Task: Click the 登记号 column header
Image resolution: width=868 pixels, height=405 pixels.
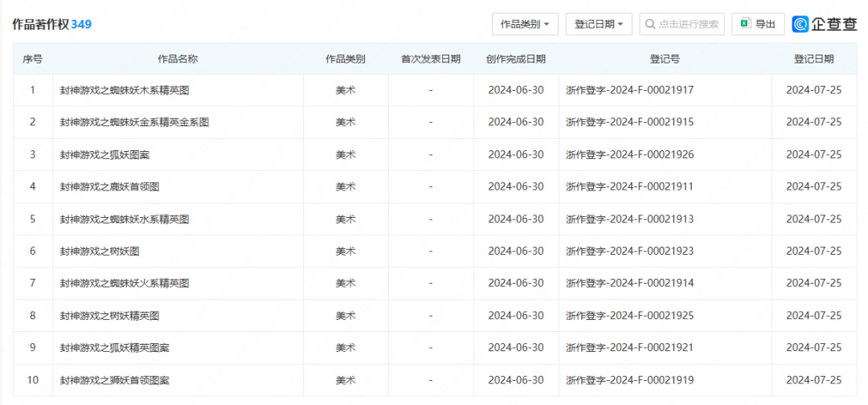Action: point(665,59)
